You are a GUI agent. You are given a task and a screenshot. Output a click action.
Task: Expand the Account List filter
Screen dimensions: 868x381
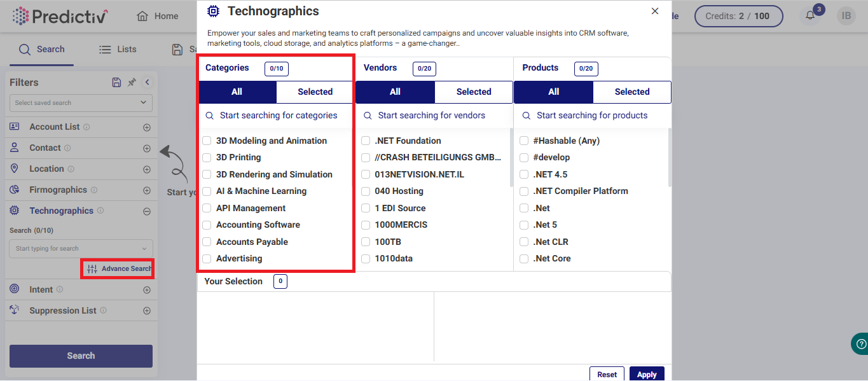(147, 127)
